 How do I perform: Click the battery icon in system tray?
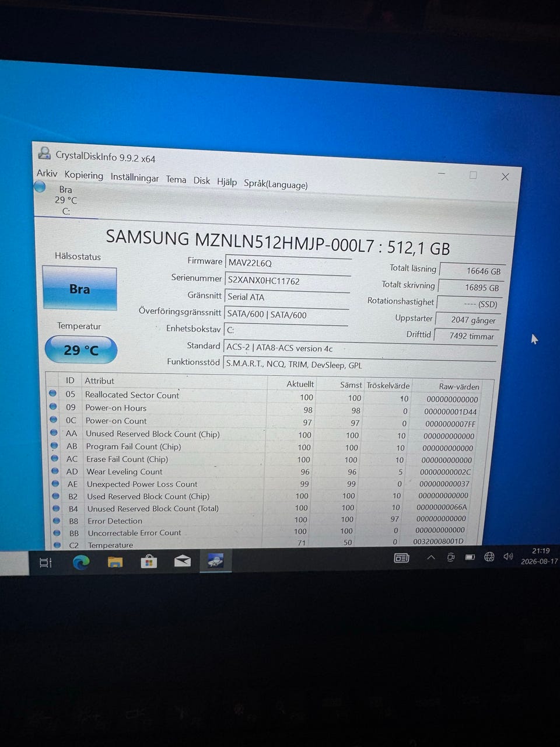(x=470, y=557)
